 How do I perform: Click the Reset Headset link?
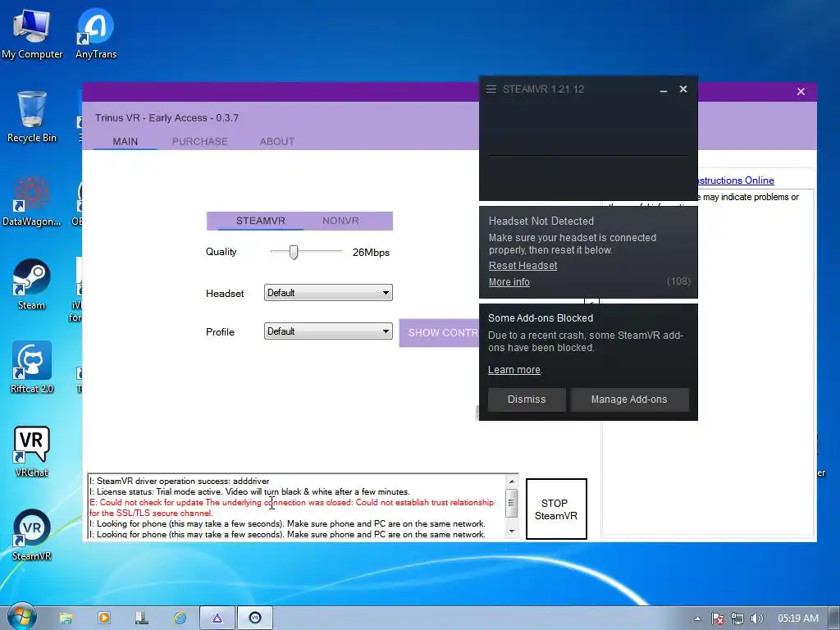(x=523, y=266)
